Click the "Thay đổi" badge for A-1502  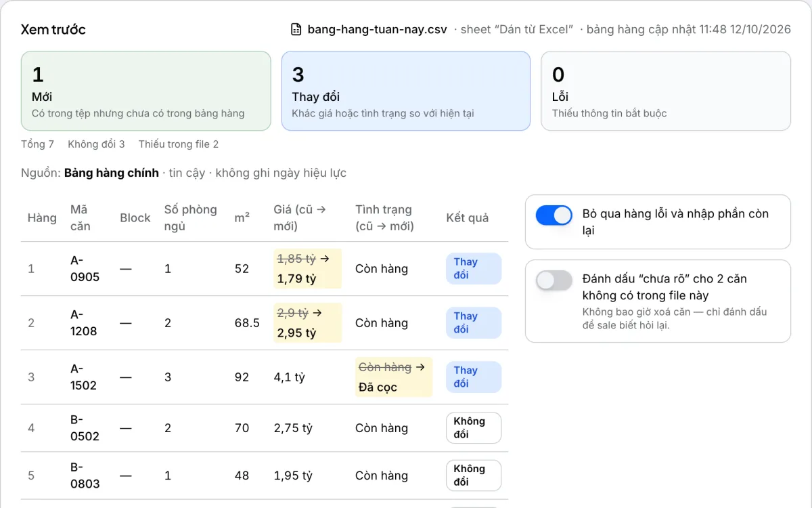[x=474, y=377]
